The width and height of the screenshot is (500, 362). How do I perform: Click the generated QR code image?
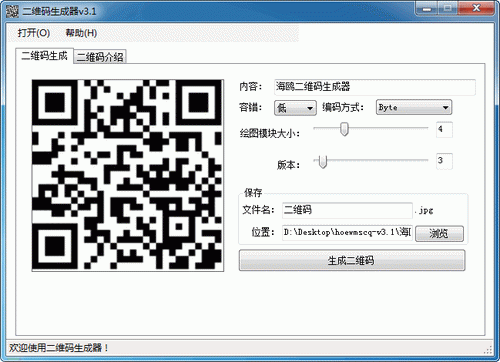click(x=128, y=175)
